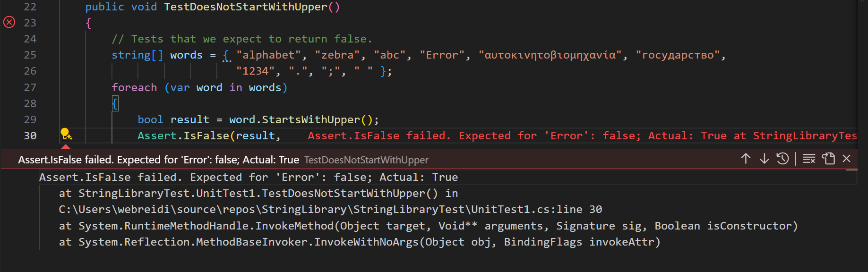Click line number 27 in the gutter

point(30,87)
